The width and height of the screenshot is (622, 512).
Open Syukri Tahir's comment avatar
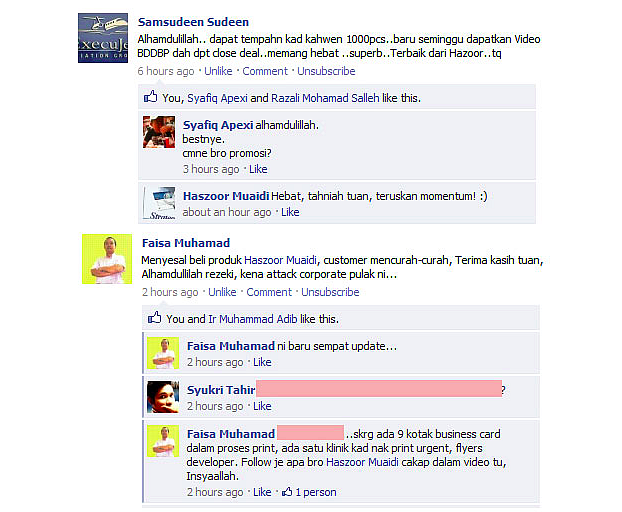(x=163, y=397)
